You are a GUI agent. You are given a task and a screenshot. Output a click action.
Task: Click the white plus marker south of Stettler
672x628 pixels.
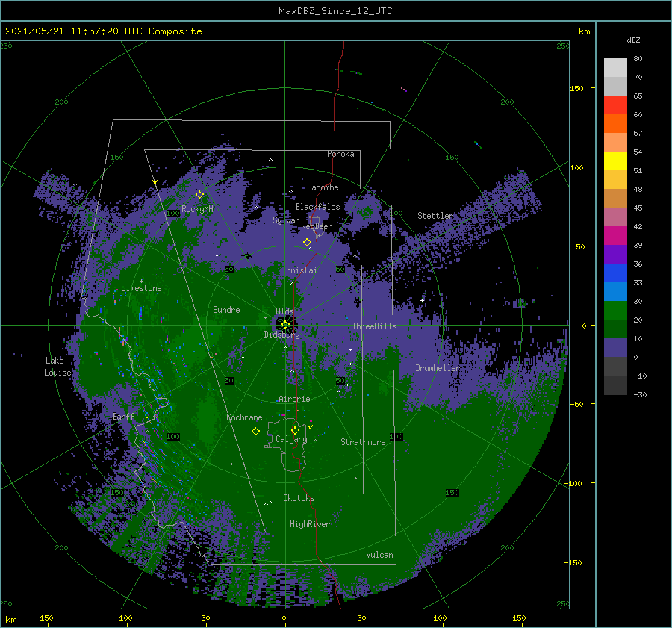(422, 300)
